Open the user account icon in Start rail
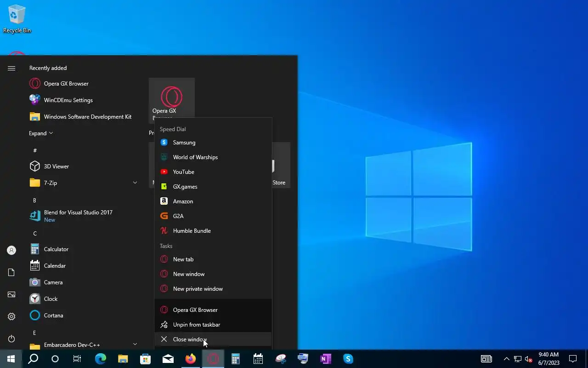The width and height of the screenshot is (588, 368). click(11, 250)
